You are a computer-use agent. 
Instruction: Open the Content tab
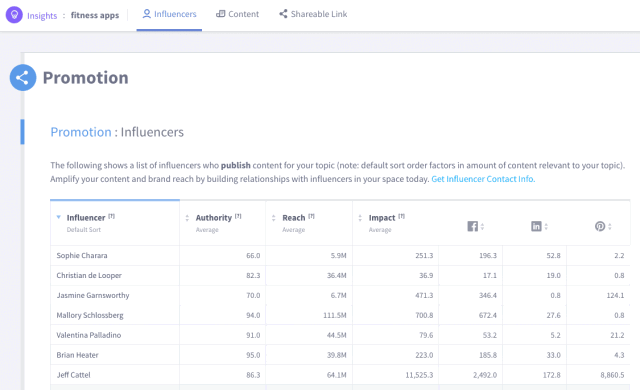[238, 14]
